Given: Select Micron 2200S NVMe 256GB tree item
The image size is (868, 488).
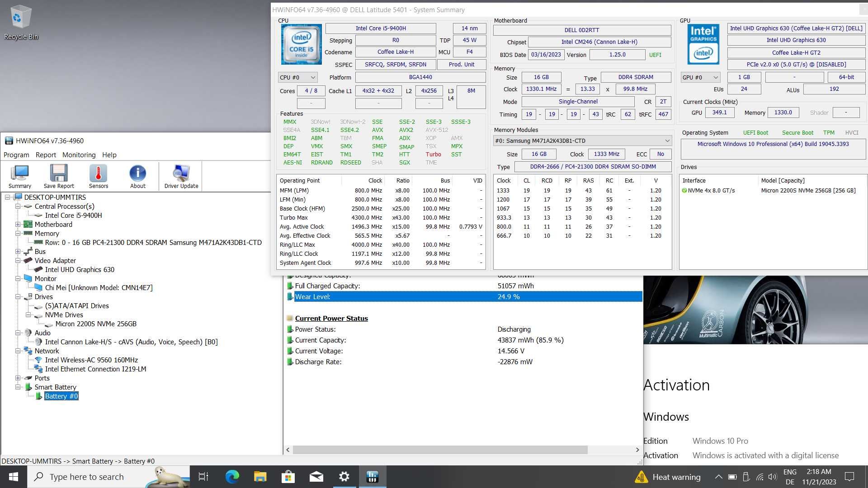Looking at the screenshot, I should point(96,324).
